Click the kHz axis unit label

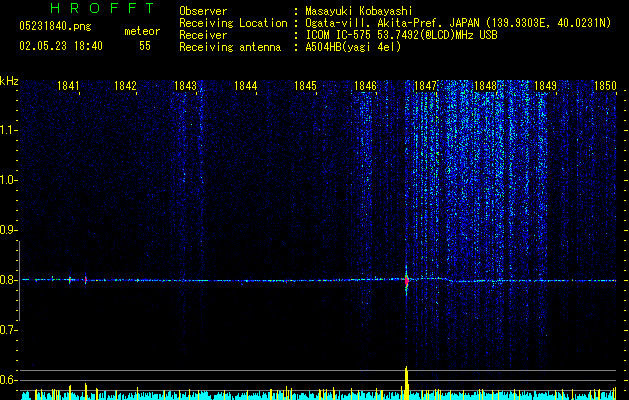click(x=9, y=81)
